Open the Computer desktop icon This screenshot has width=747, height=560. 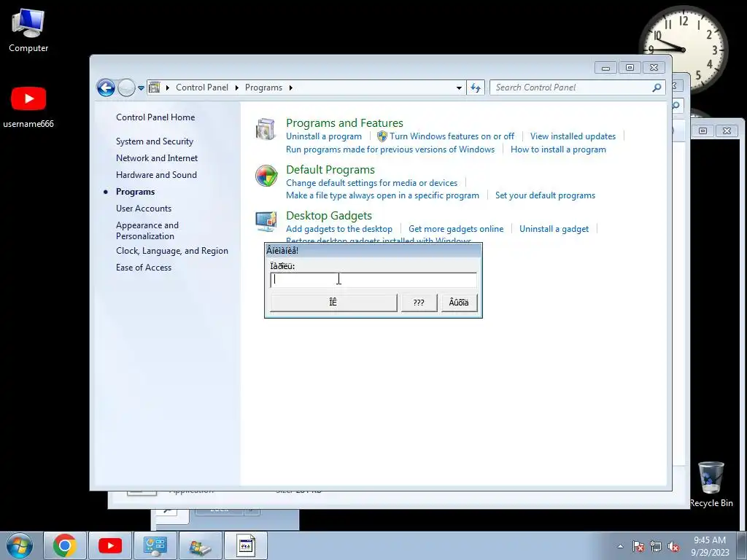[28, 30]
